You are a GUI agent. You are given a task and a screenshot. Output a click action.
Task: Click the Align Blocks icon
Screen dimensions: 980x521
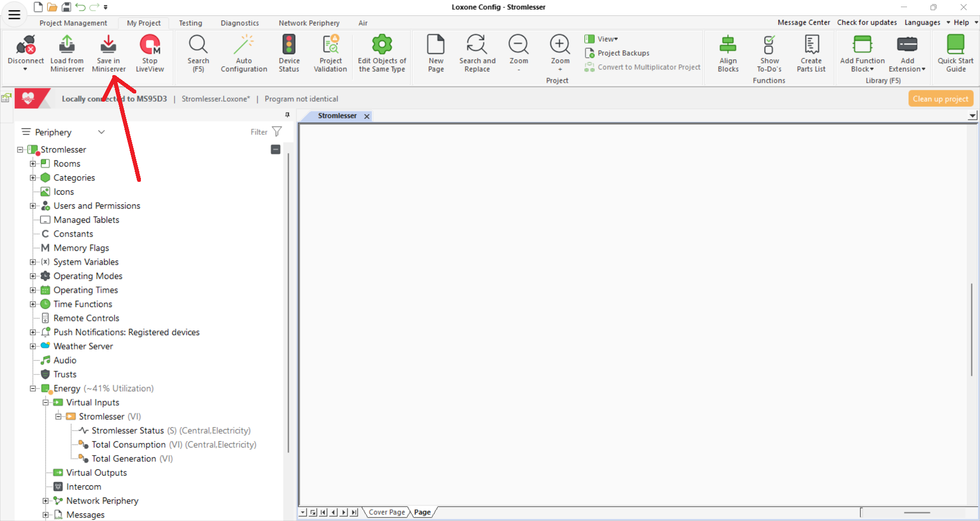(728, 45)
